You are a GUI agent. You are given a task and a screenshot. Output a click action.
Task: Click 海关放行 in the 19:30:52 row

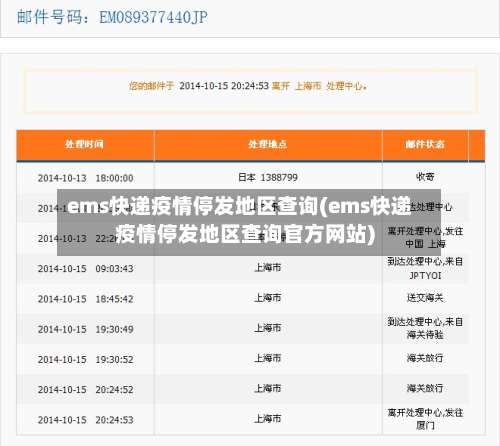[425, 358]
